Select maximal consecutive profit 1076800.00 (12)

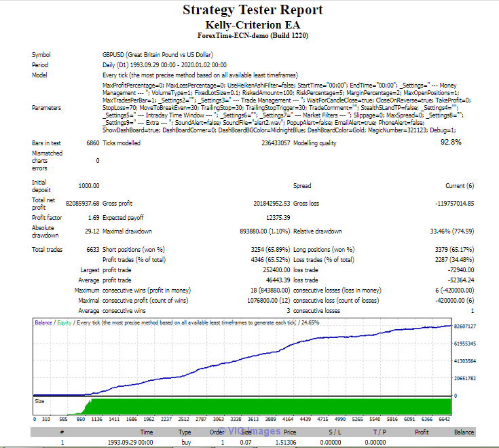(269, 301)
